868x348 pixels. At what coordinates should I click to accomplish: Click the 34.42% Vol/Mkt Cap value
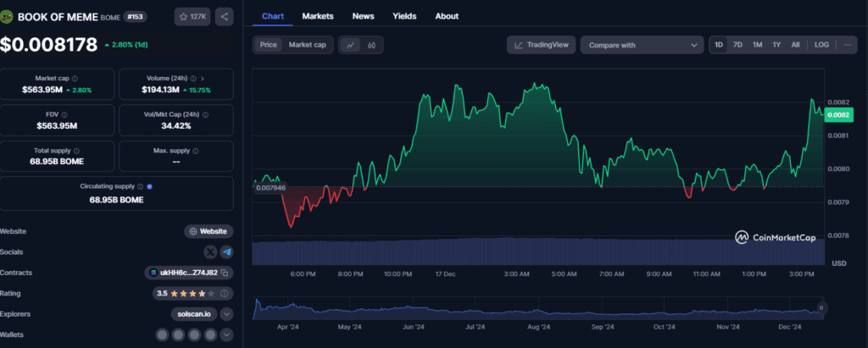coord(176,125)
